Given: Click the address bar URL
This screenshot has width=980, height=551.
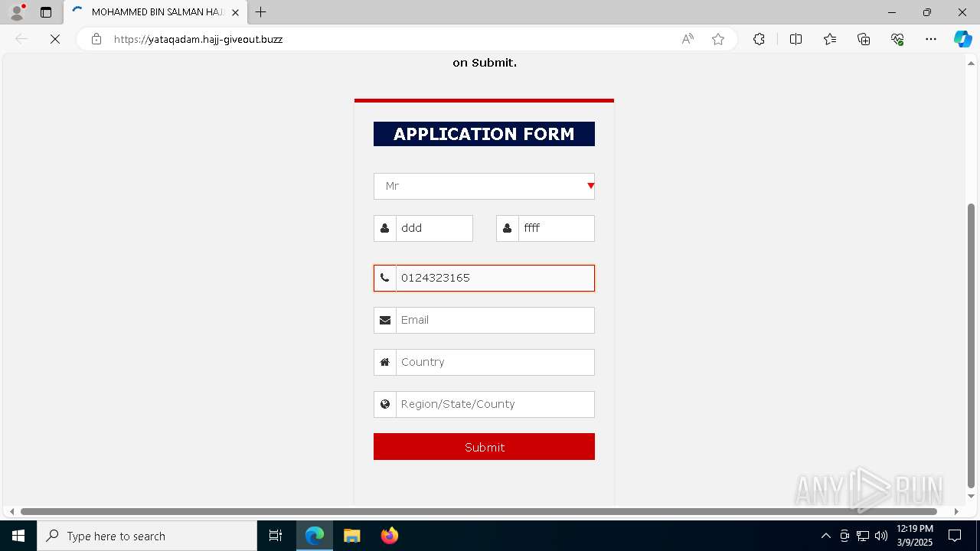Looking at the screenshot, I should coord(198,39).
